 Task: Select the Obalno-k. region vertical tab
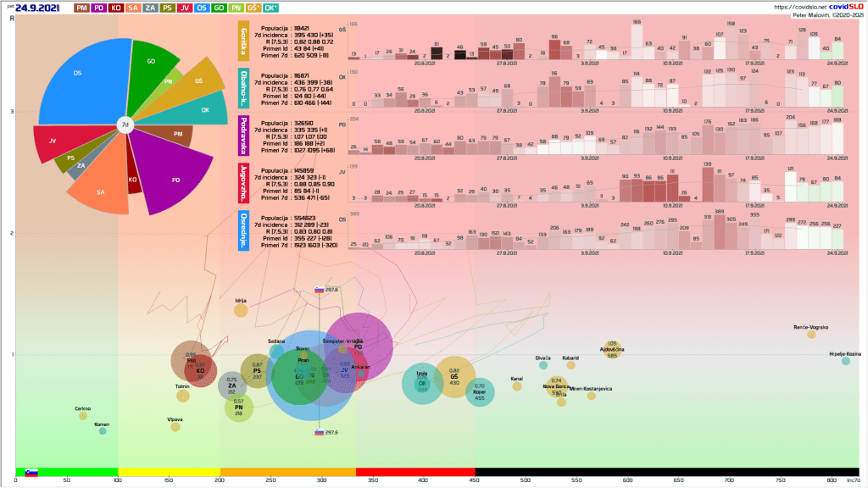pos(244,88)
